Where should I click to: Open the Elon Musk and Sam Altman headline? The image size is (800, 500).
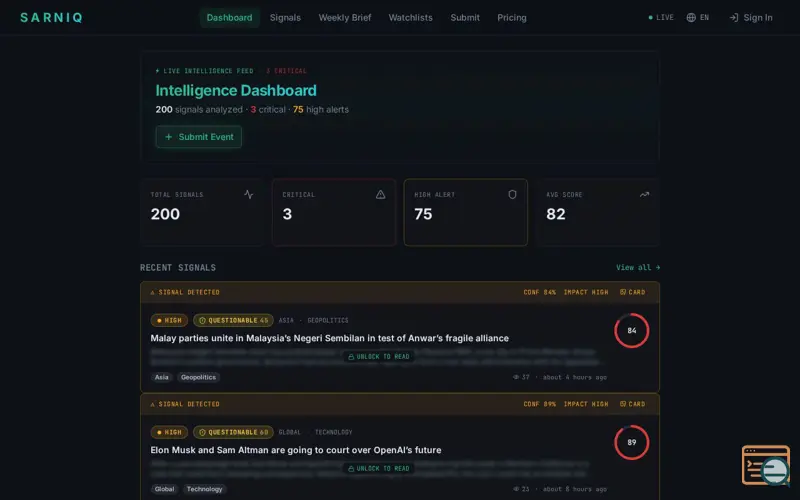296,450
